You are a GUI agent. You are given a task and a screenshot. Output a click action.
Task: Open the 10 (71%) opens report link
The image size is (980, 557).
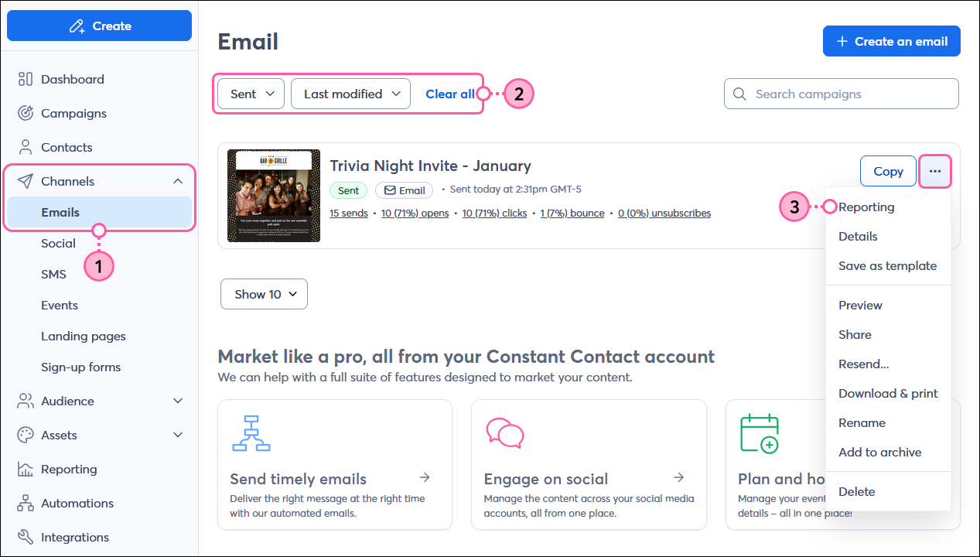(x=415, y=213)
